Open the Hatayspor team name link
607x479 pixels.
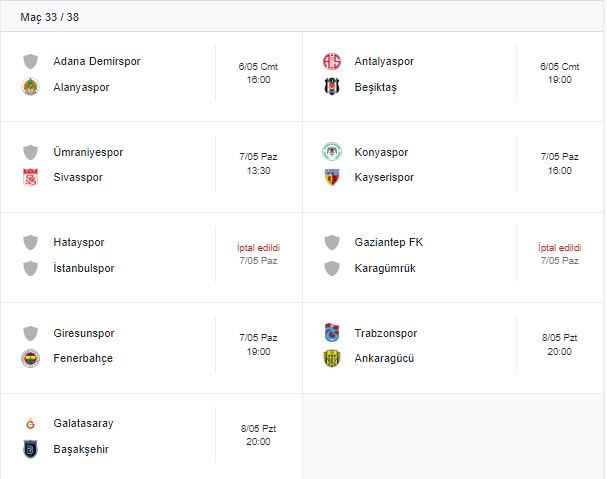pyautogui.click(x=79, y=242)
